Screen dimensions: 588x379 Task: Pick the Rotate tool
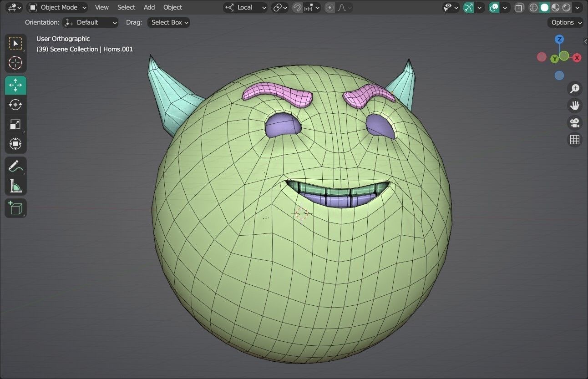coord(15,105)
